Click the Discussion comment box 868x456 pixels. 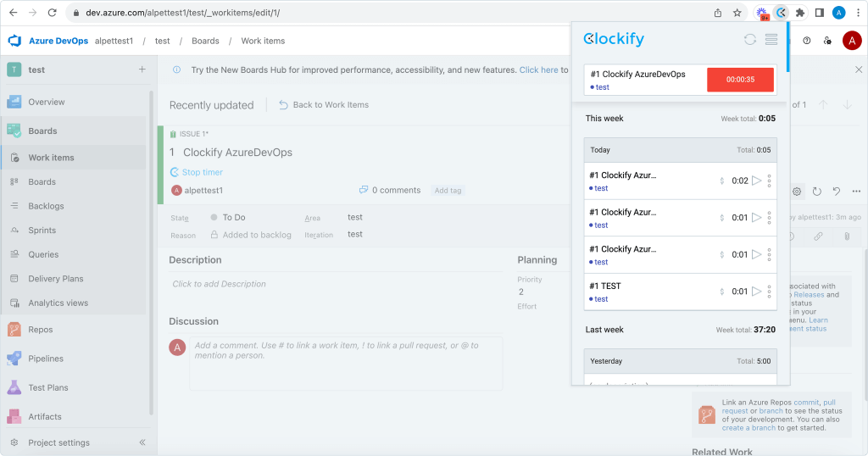pos(346,363)
